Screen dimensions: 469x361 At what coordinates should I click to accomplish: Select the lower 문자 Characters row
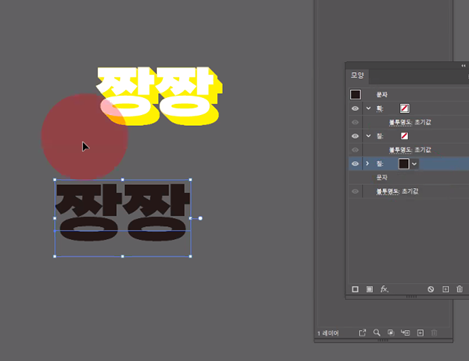[382, 178]
